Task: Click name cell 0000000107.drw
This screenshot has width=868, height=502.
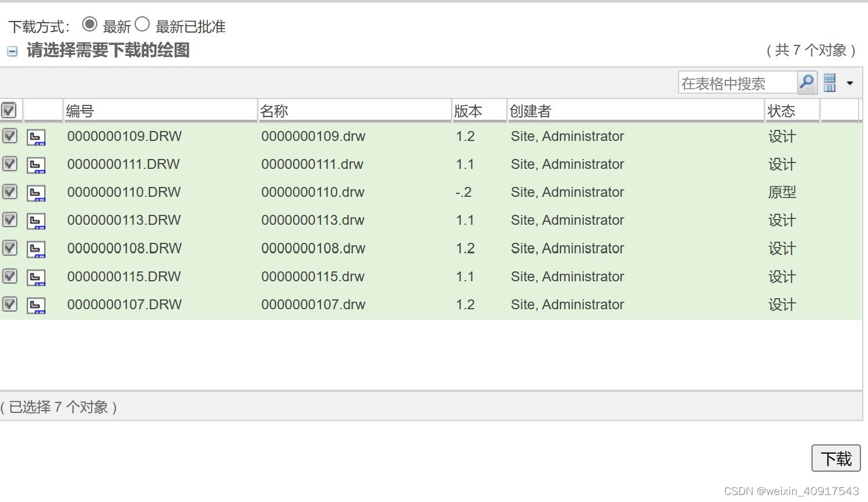Action: point(313,305)
